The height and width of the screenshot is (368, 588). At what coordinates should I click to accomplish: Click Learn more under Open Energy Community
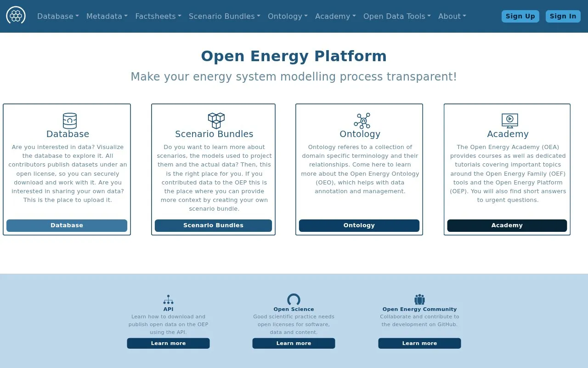click(x=419, y=343)
